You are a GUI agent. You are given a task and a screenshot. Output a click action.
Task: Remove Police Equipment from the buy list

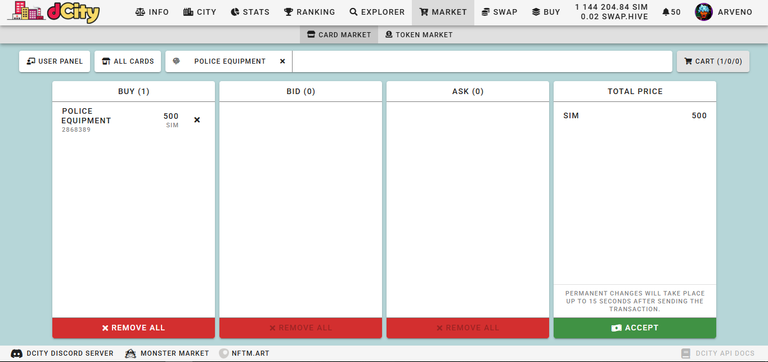197,120
